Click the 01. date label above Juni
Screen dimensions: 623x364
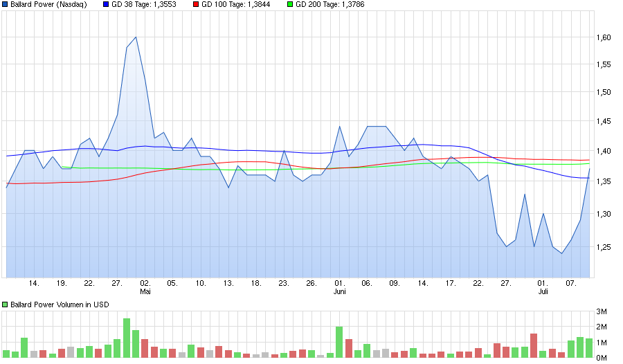[x=340, y=284]
